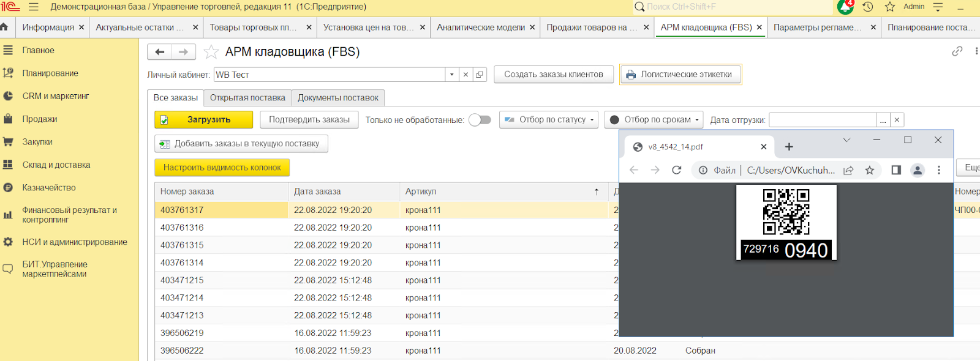Open Склад и доставка in sidebar

[x=56, y=165]
